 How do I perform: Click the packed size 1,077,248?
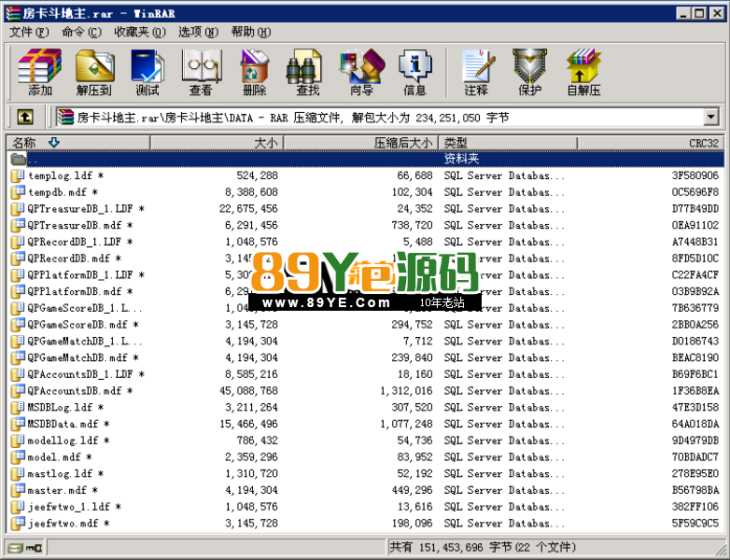[x=406, y=424]
